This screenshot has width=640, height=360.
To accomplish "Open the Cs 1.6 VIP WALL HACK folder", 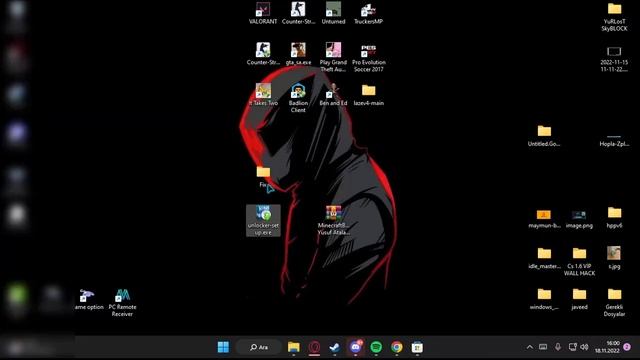I will [579, 261].
